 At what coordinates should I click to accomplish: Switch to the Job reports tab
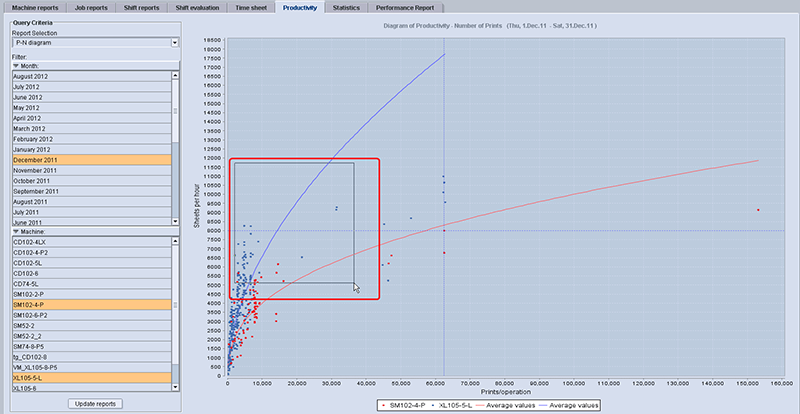(x=91, y=8)
